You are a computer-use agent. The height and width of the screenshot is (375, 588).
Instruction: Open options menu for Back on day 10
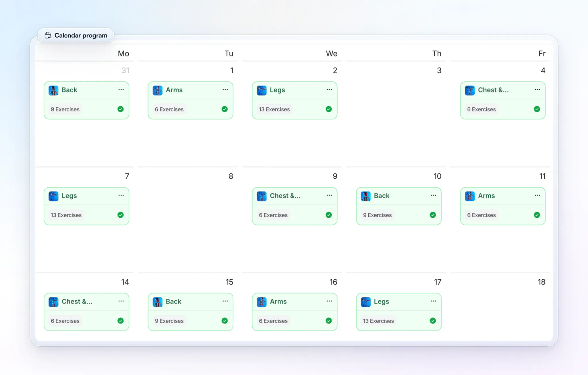tap(433, 195)
